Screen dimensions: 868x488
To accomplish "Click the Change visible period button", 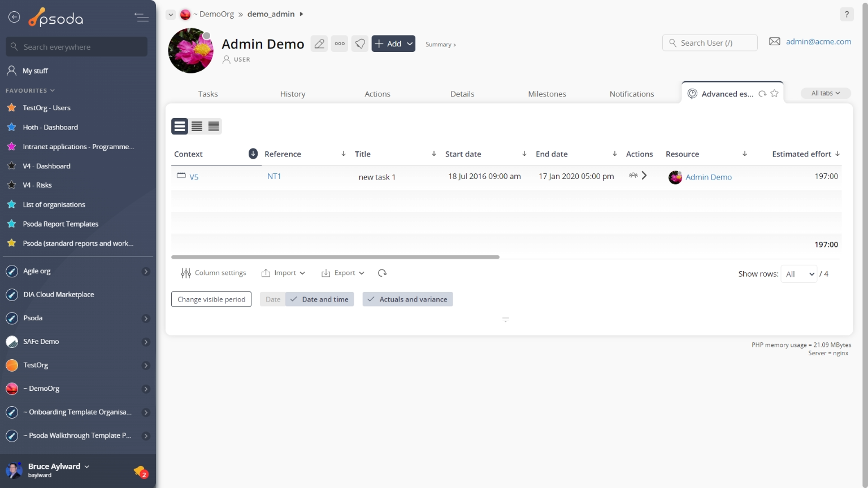I will (x=211, y=299).
